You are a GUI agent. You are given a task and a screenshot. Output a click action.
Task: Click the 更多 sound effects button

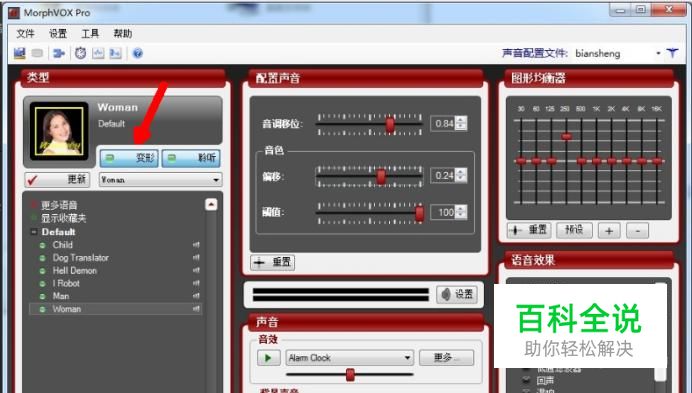(x=446, y=357)
